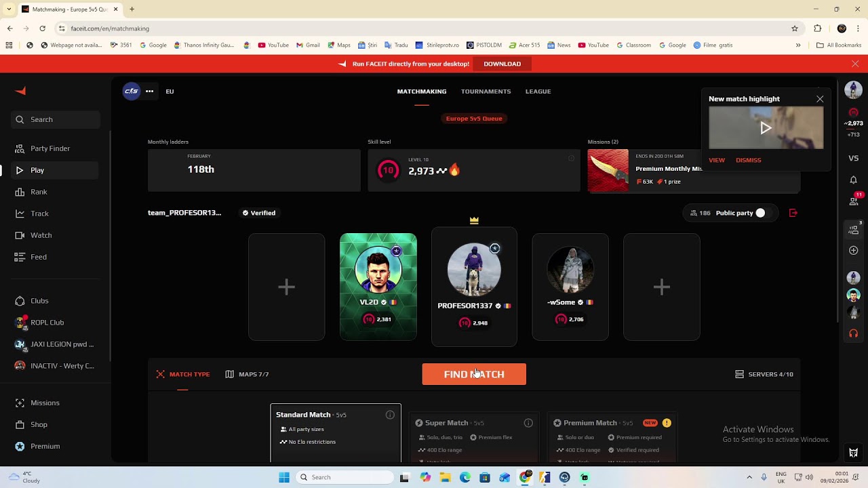Click the CS game logo icon
This screenshot has height=488, width=868.
tap(132, 91)
